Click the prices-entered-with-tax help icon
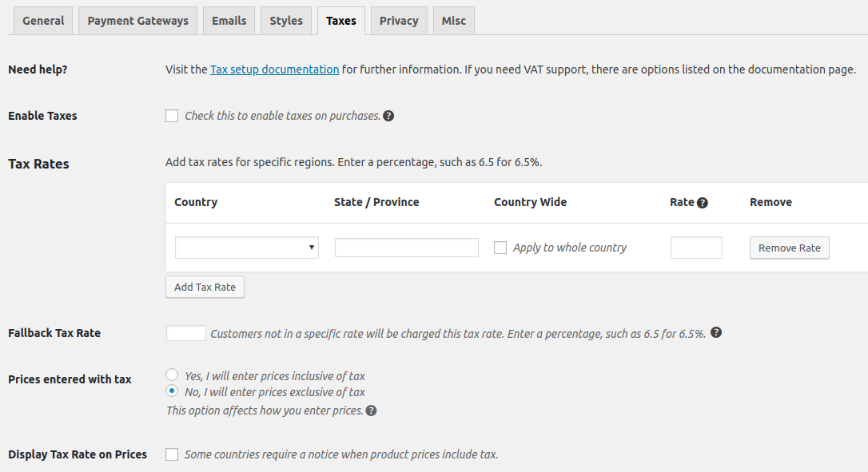This screenshot has width=868, height=472. (x=370, y=410)
